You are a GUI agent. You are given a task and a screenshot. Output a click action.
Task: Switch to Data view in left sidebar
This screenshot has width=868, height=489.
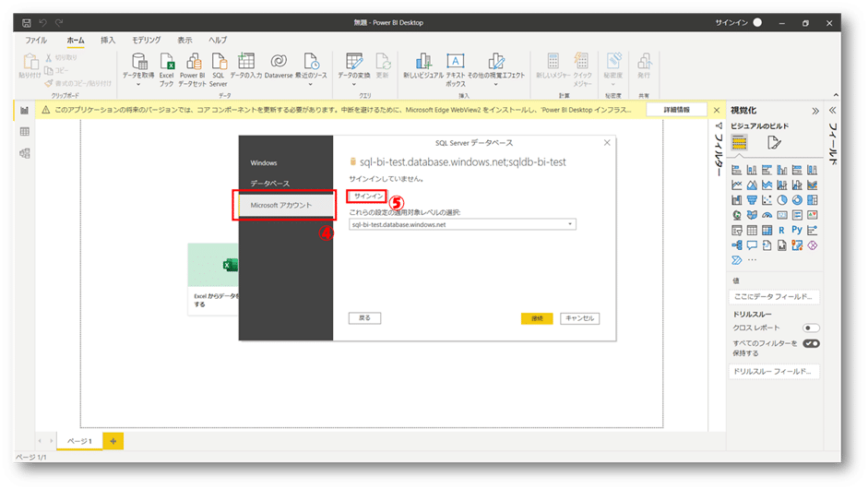click(24, 132)
